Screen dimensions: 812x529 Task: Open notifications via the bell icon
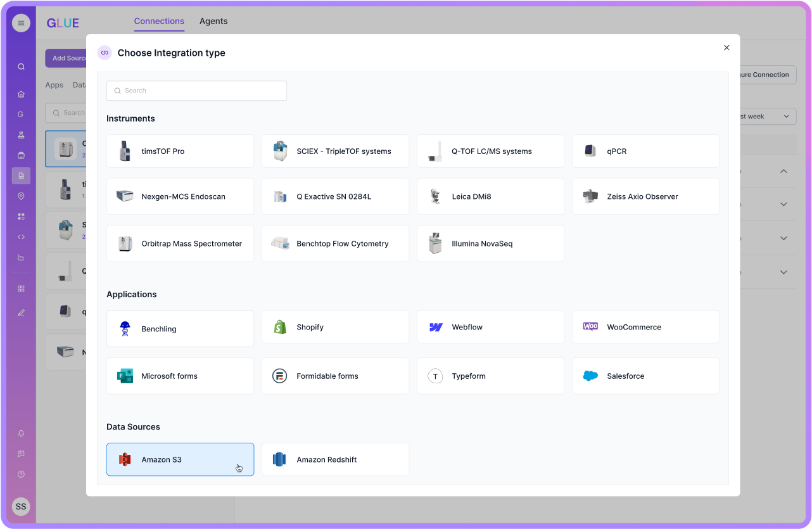point(21,433)
